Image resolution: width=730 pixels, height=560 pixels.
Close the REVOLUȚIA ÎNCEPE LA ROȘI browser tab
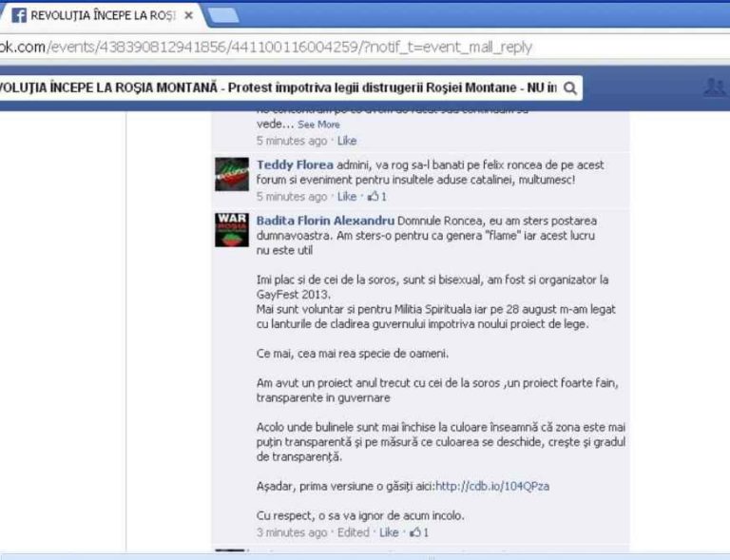tap(188, 16)
